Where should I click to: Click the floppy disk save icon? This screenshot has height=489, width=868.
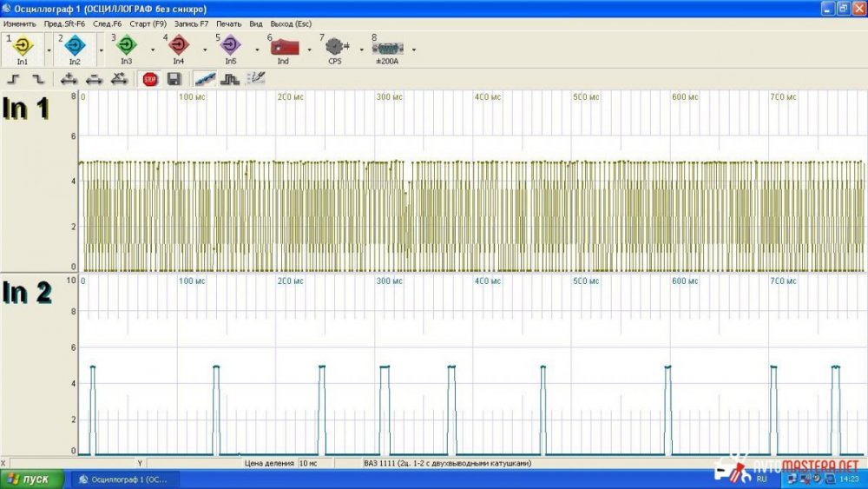point(174,79)
